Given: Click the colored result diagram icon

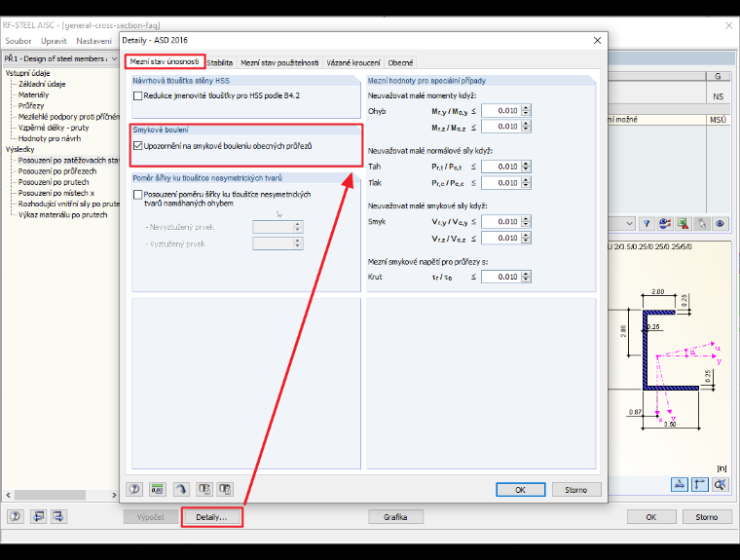Looking at the screenshot, I should pyautogui.click(x=664, y=223).
